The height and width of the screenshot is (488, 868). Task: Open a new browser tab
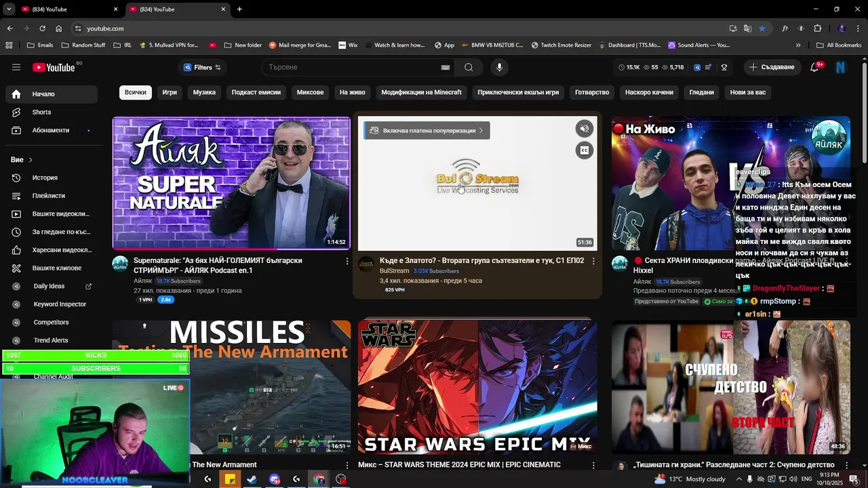[x=239, y=9]
